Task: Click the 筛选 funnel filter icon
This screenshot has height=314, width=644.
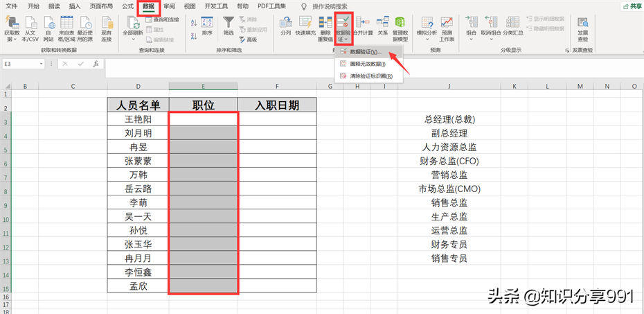Action: [x=229, y=24]
